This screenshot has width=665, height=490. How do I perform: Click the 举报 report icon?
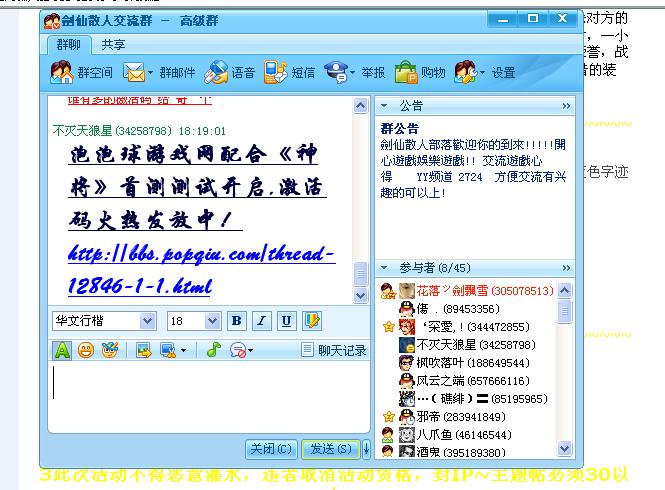click(x=335, y=72)
